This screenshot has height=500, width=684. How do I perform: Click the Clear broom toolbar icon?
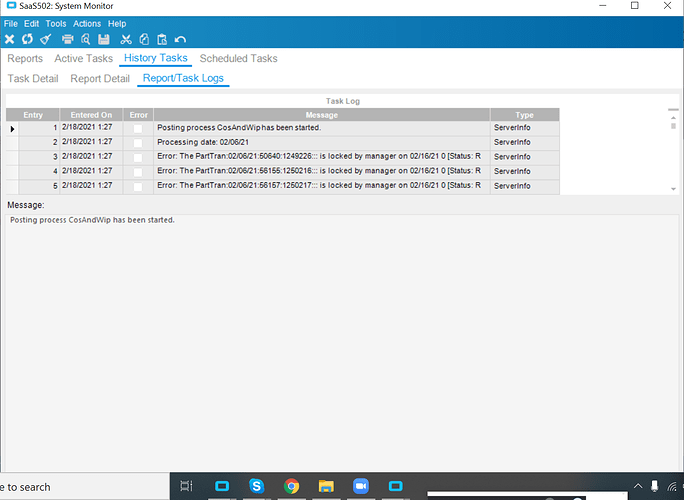click(x=46, y=40)
